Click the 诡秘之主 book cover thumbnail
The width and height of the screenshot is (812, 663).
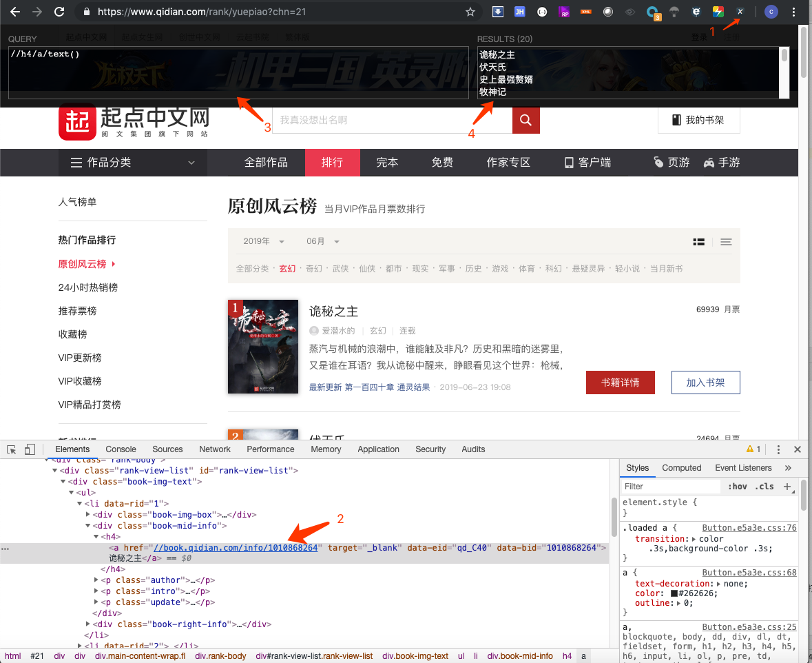263,347
